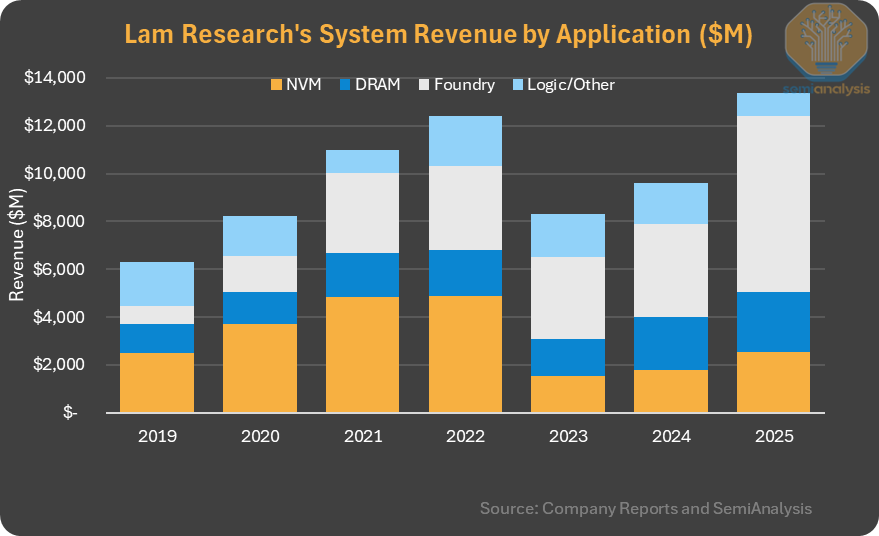Image resolution: width=879 pixels, height=536 pixels.
Task: Click the 2023 NVM bar segment
Action: point(568,394)
